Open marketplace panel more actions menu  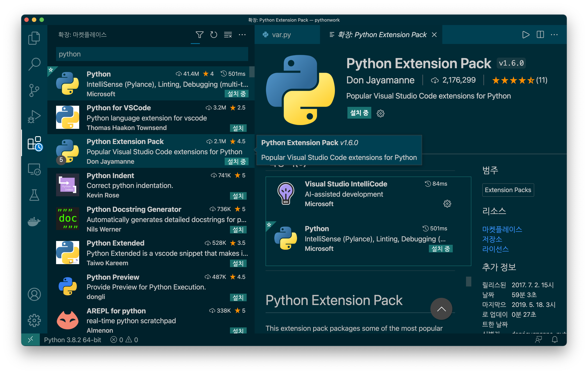click(242, 35)
